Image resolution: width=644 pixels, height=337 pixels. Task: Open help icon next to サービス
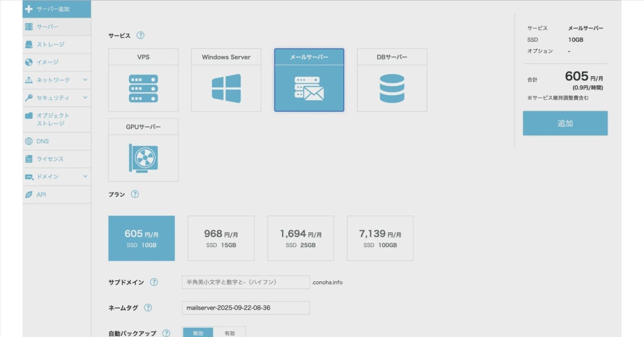[x=141, y=35]
